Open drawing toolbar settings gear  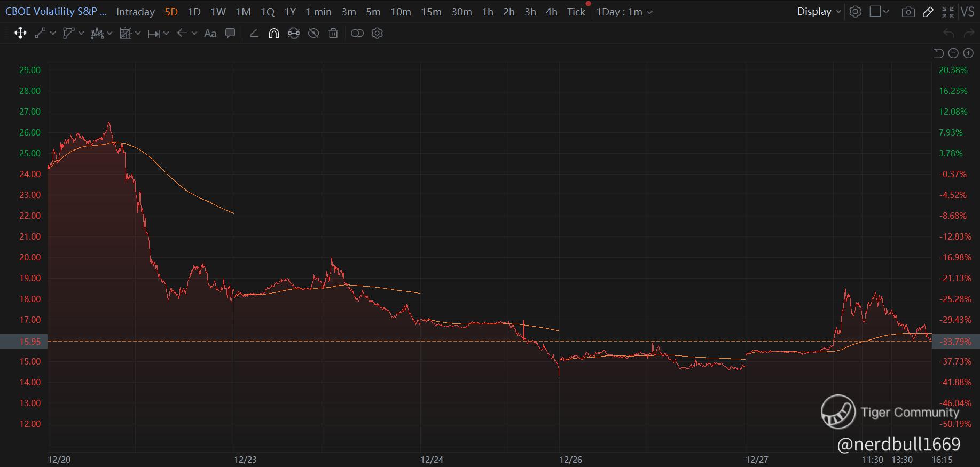(x=377, y=33)
